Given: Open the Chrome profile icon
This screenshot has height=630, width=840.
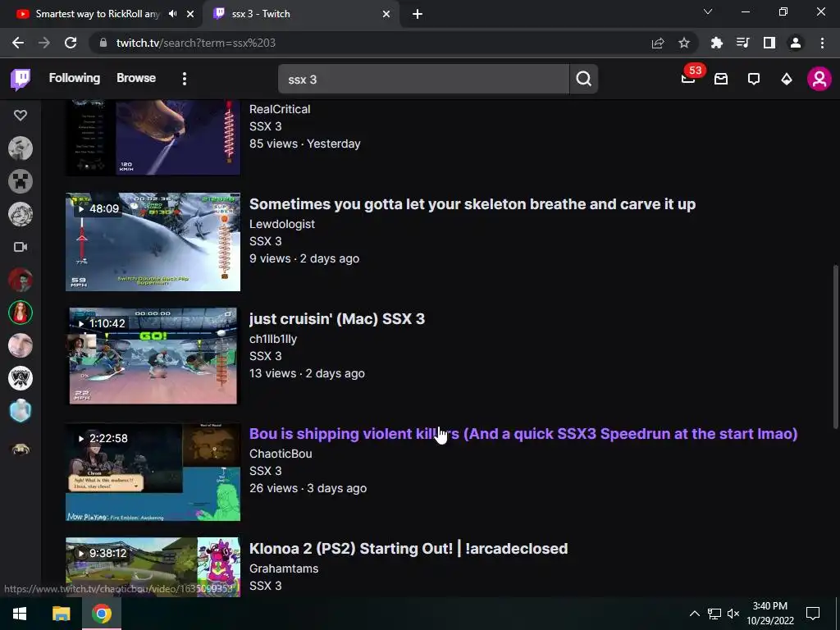Looking at the screenshot, I should click(796, 43).
